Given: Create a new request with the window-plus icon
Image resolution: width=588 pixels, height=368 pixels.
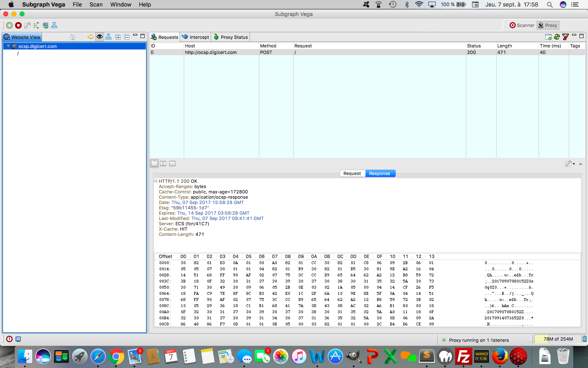Looking at the screenshot, I should click(x=548, y=37).
